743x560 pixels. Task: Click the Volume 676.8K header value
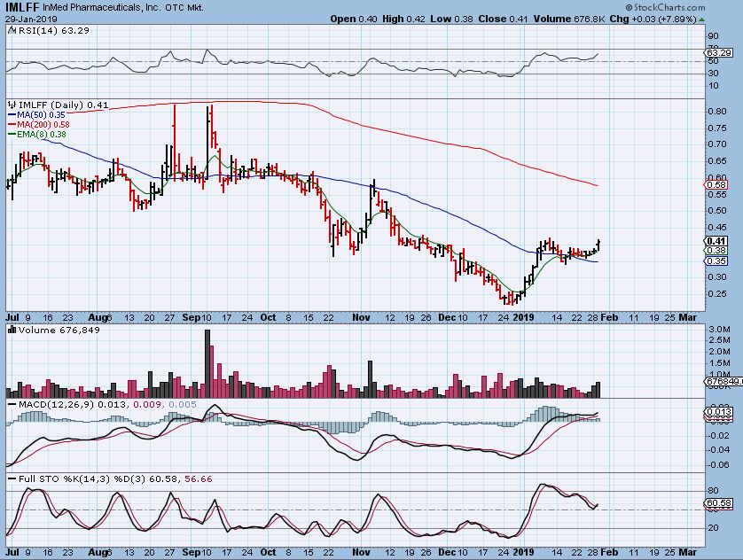point(568,19)
